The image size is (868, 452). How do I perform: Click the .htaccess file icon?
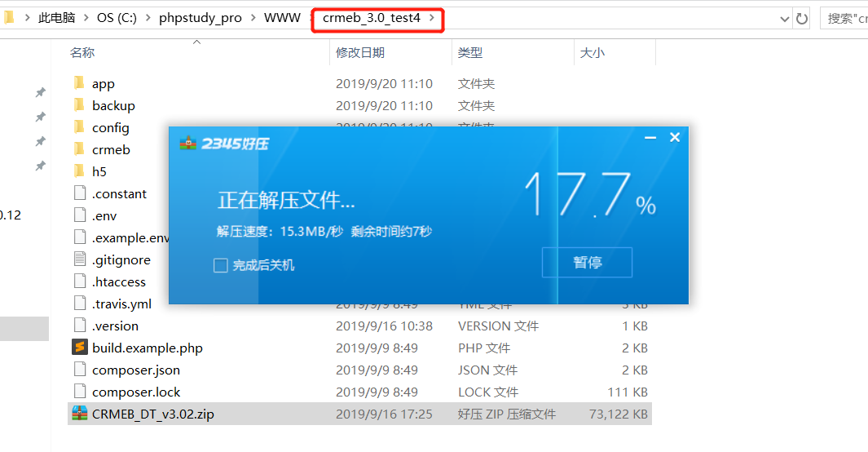(x=80, y=281)
